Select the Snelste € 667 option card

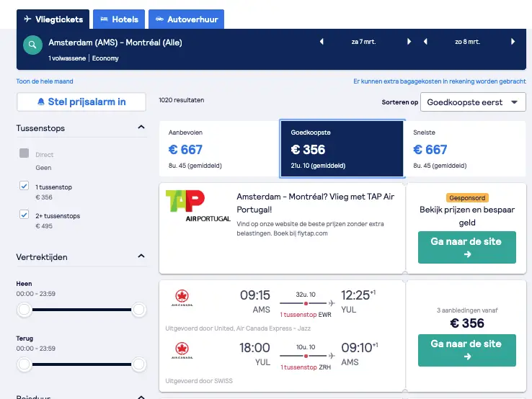[x=466, y=148]
